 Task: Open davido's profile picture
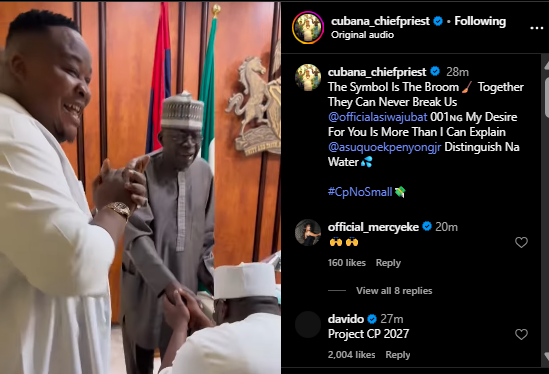coord(308,325)
